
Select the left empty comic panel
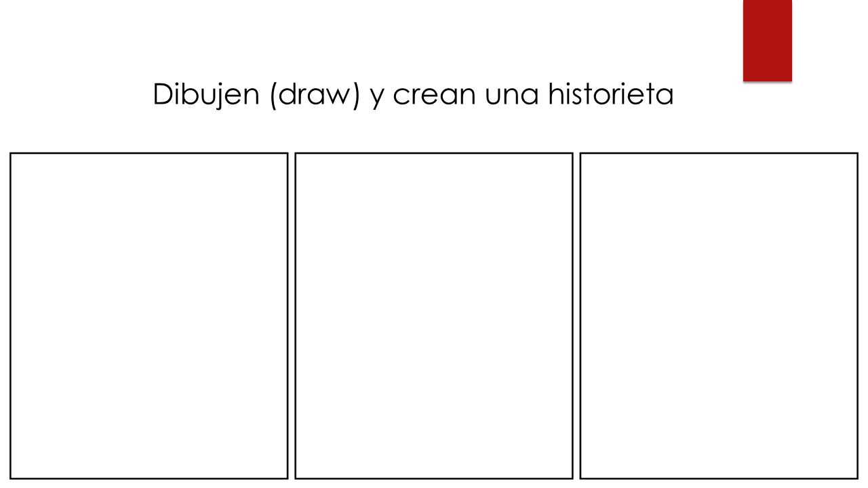point(149,316)
